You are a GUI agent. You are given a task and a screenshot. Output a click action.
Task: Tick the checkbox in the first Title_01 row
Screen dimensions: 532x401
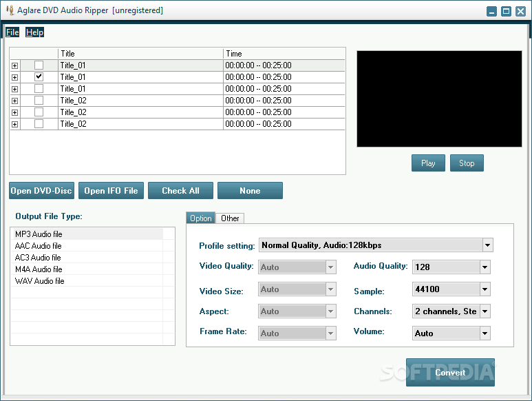(x=39, y=65)
